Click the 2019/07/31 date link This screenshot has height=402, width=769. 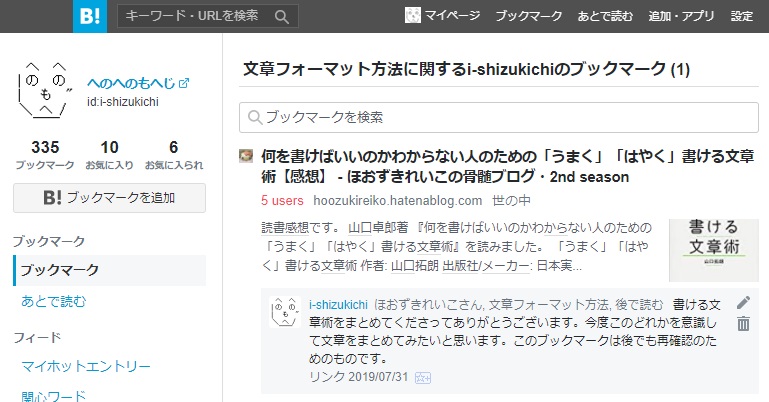click(378, 377)
